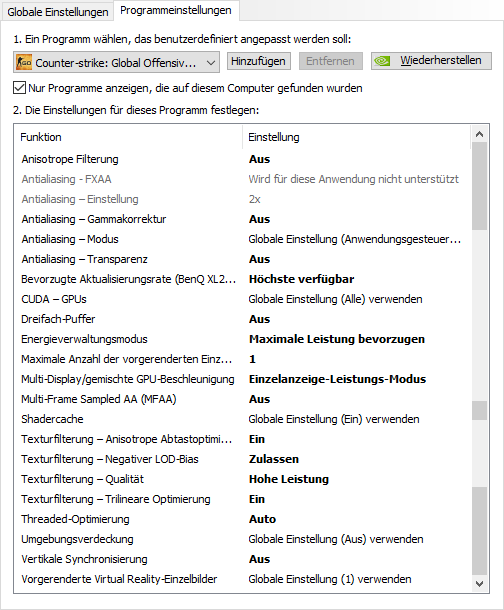Image resolution: width=504 pixels, height=610 pixels.
Task: Click Globale Einstellung (1) verwenden value
Action: pos(330,579)
